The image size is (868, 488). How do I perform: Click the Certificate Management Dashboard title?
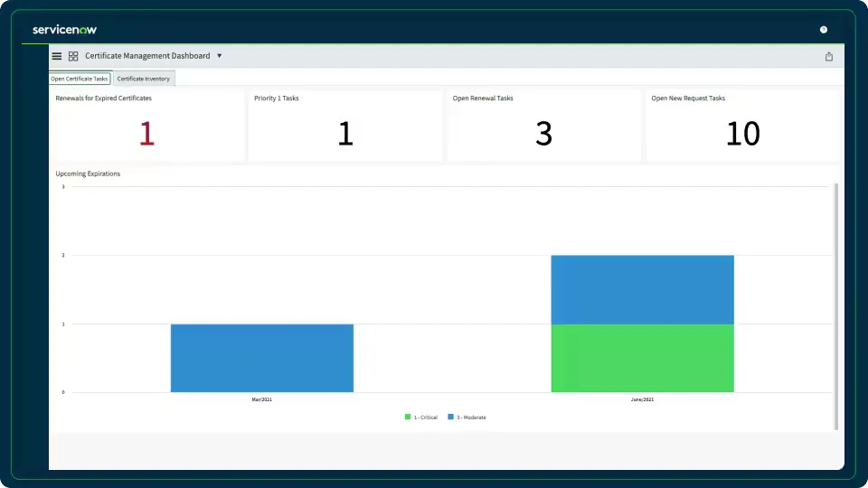147,56
